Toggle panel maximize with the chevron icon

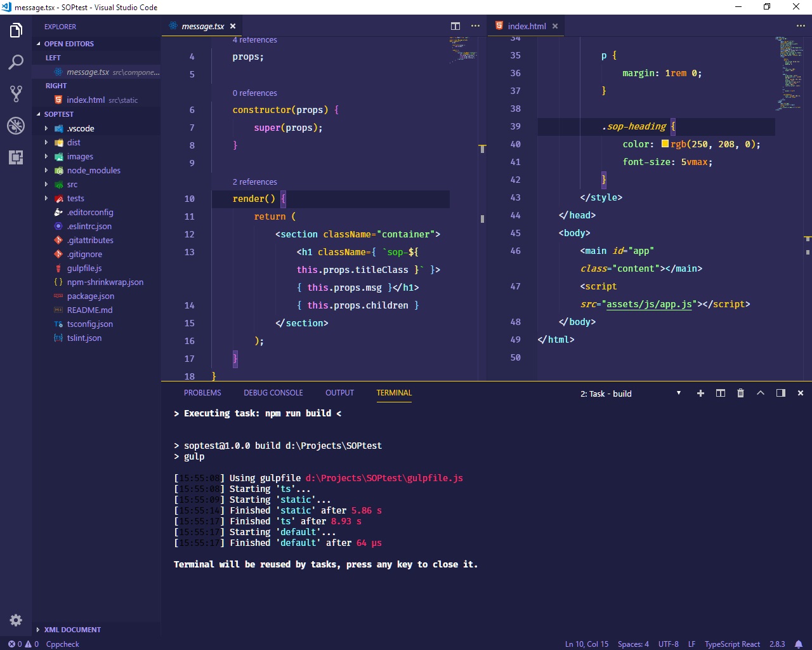click(x=761, y=393)
